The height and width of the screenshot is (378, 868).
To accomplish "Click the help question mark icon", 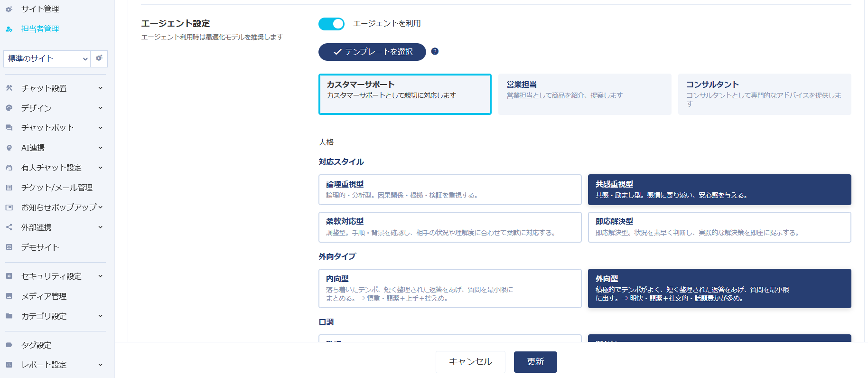I will click(x=435, y=51).
